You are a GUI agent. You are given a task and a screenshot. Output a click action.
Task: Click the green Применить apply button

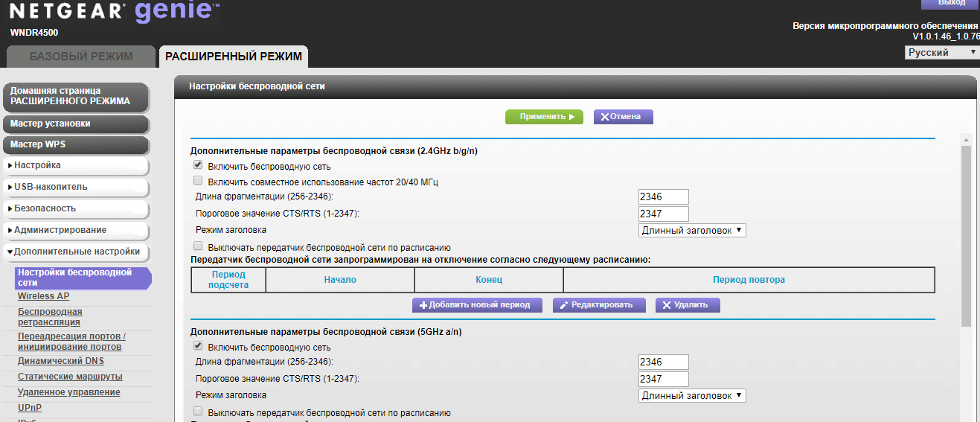point(542,117)
